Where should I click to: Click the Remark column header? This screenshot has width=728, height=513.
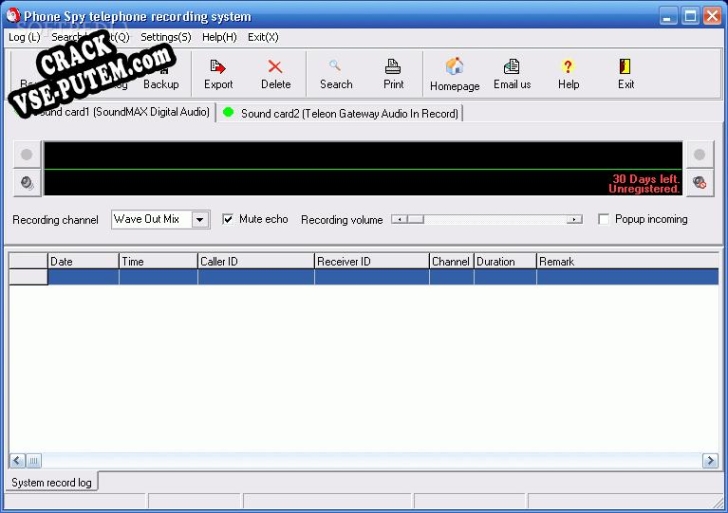pos(628,261)
